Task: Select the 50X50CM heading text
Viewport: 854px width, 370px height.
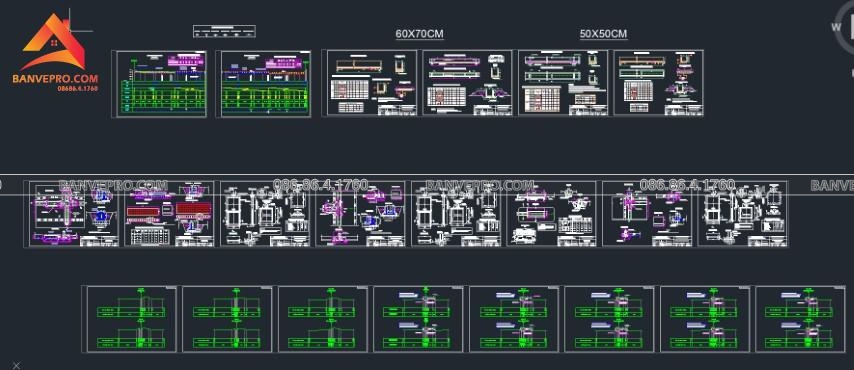Action: [x=603, y=34]
